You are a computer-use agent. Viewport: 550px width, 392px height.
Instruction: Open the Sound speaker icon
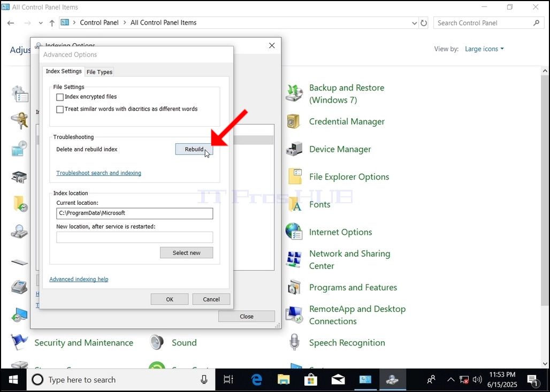156,342
